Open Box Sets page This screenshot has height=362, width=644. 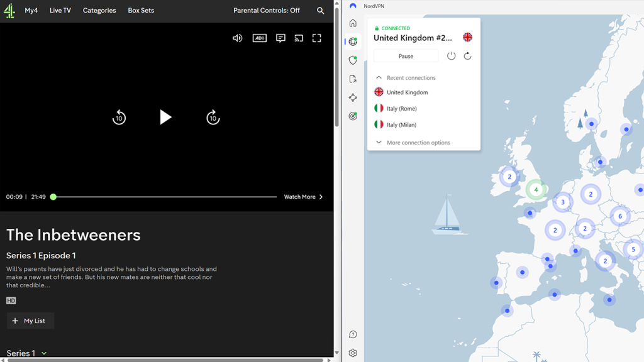tap(141, 10)
